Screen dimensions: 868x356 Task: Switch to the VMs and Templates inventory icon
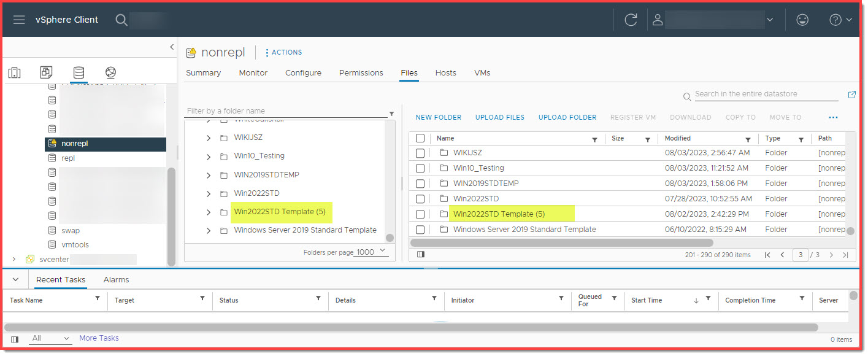46,72
